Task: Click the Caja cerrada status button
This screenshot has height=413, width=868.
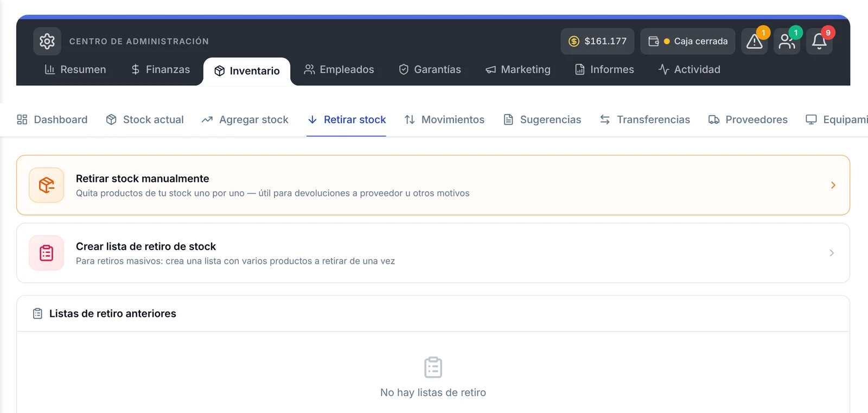Action: (x=688, y=41)
